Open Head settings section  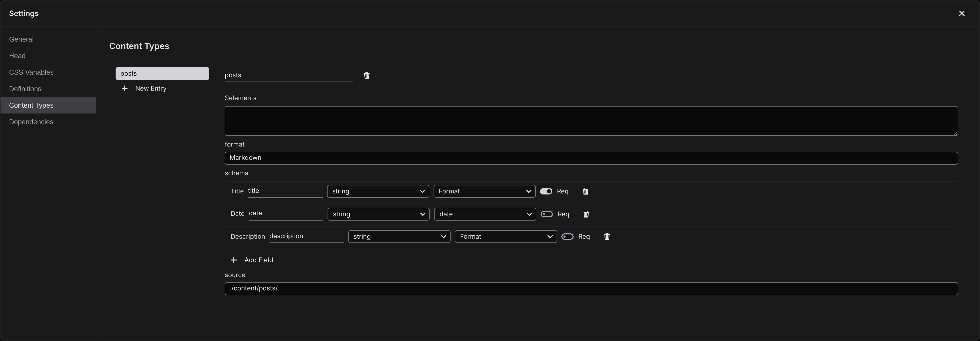(x=48, y=56)
